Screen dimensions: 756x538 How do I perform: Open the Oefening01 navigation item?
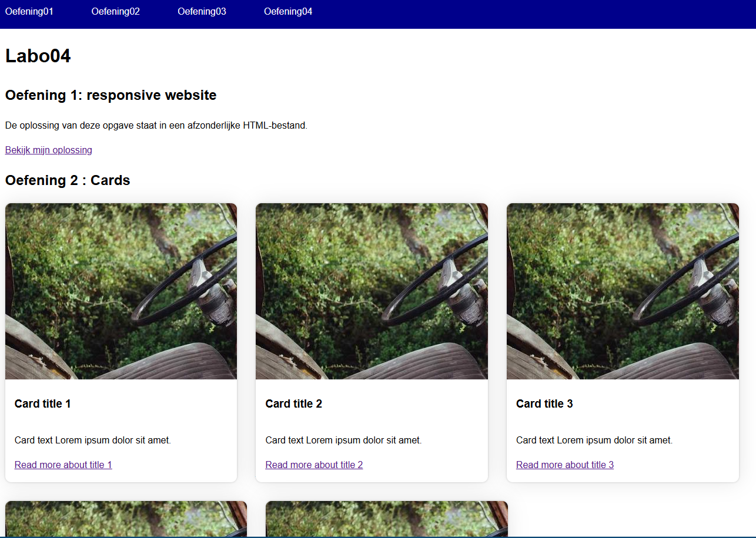click(29, 12)
